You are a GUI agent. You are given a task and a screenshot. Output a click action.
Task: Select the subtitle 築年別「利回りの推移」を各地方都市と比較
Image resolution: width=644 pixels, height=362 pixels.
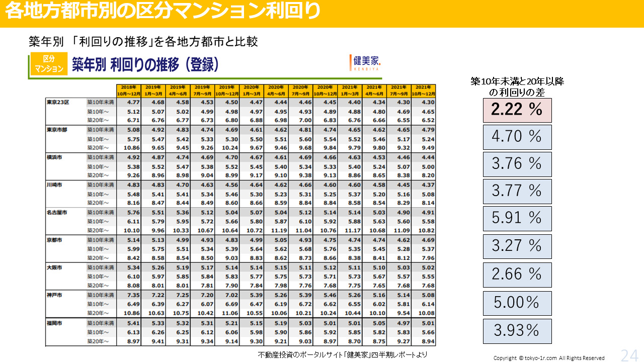[x=143, y=41]
